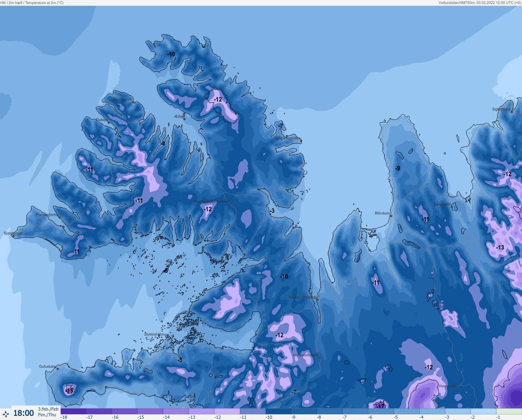Viewport: 522px width, 420px height.
Task: Select the Gjögur flugvöllur station label
Action: (288, 139)
